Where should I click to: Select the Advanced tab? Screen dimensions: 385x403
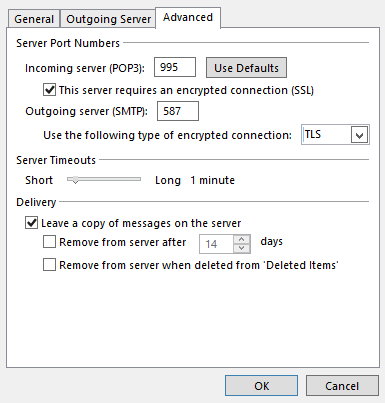click(x=188, y=17)
